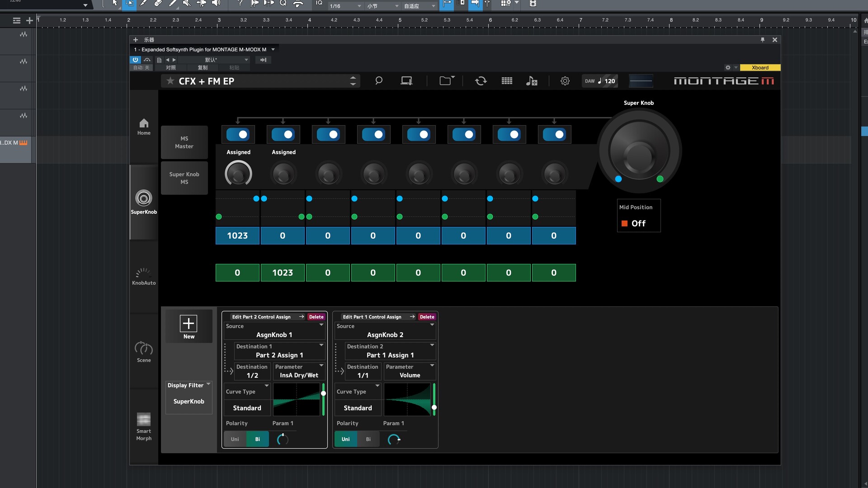Delete the Part 2 Control Assign
This screenshot has width=868, height=488.
click(316, 317)
